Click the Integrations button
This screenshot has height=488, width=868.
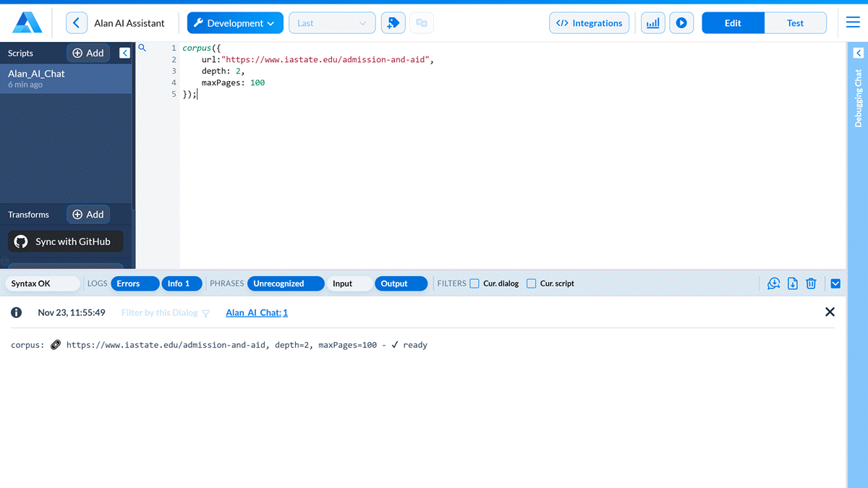pos(589,23)
